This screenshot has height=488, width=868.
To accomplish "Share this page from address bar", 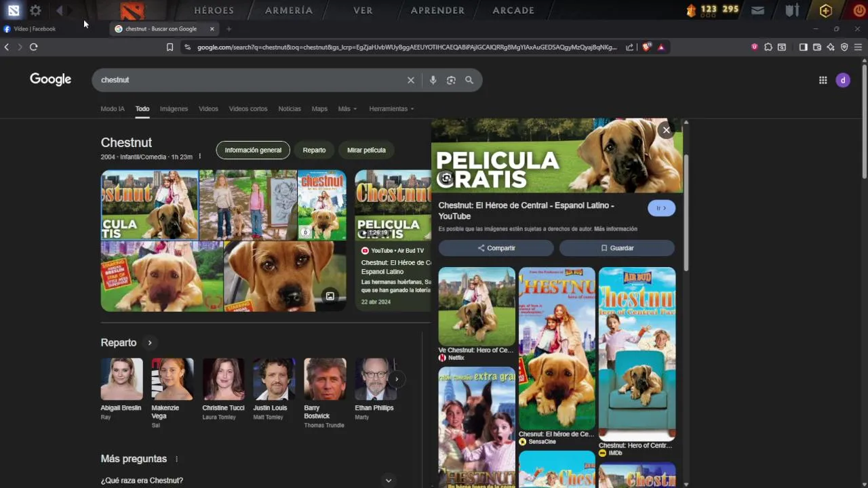I will [629, 47].
